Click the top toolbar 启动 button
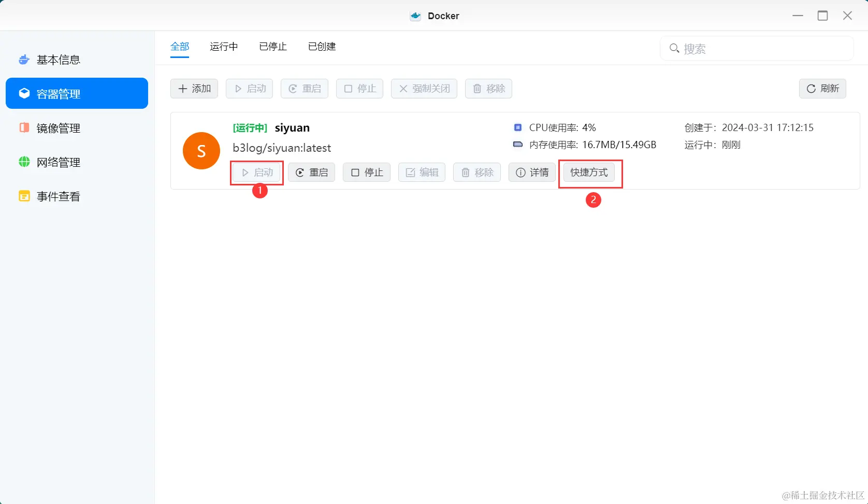Image resolution: width=868 pixels, height=504 pixels. (250, 89)
